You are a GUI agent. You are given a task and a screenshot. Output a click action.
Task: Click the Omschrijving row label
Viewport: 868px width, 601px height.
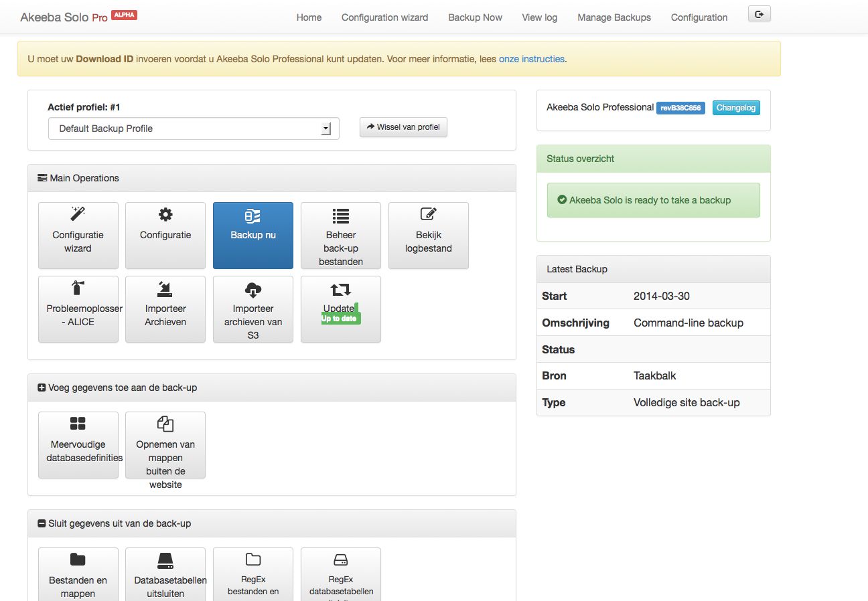click(576, 323)
